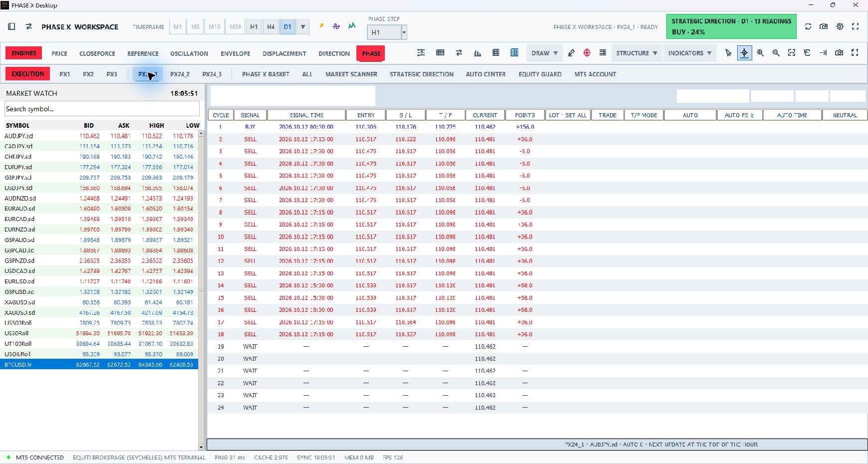Click the AUTO TIME column header
Viewport: 868px width, 464px height.
[792, 115]
